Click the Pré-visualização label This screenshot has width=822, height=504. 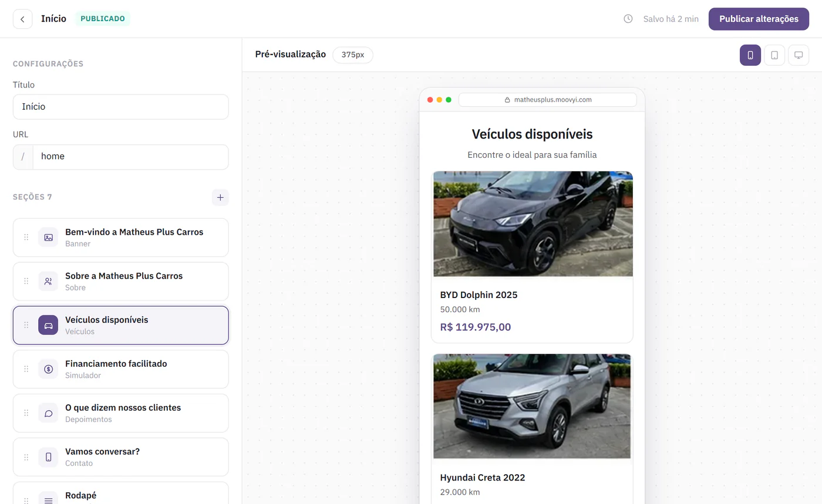(x=291, y=55)
